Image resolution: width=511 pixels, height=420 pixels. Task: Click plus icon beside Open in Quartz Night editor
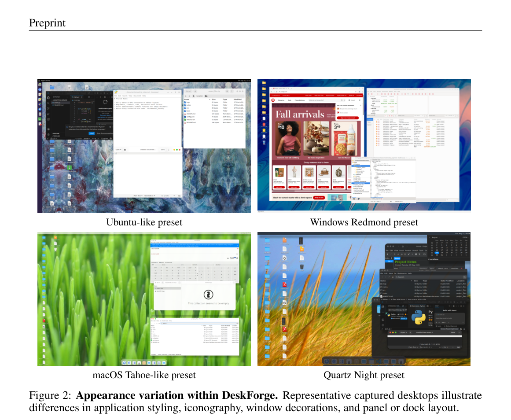(x=410, y=332)
